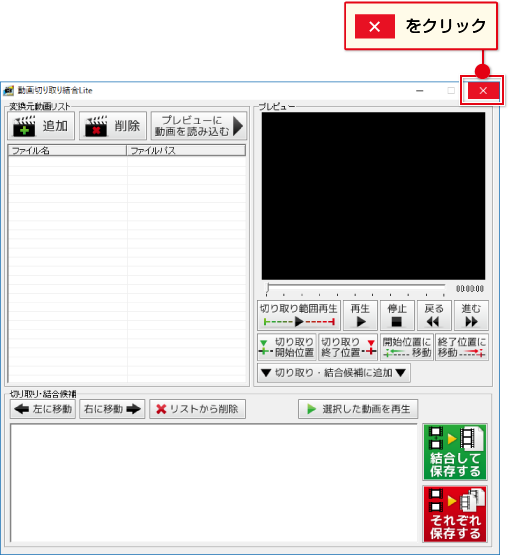Play the selected clip with 選択した動画を再生

pyautogui.click(x=358, y=409)
